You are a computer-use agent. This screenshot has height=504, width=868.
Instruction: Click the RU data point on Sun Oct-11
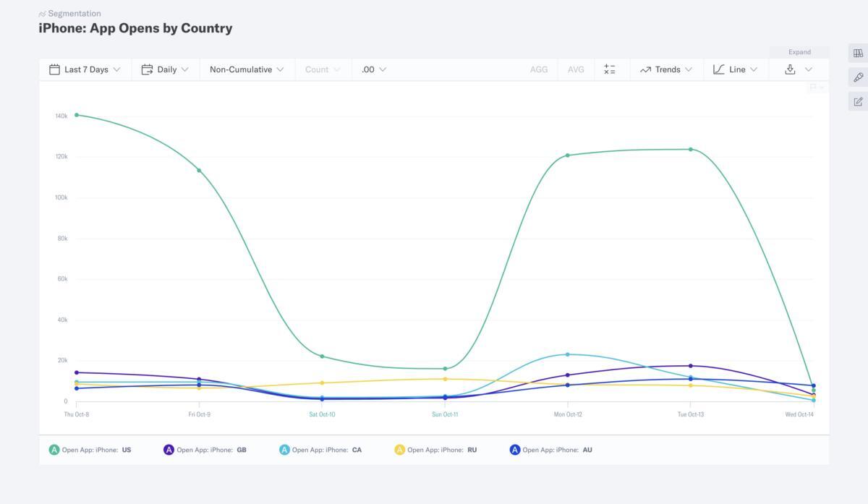(x=445, y=379)
